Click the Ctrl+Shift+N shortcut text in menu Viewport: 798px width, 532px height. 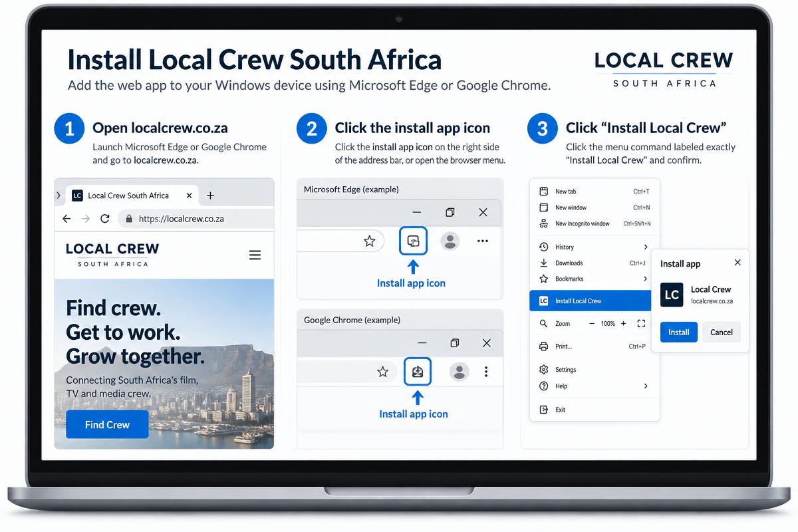click(637, 224)
